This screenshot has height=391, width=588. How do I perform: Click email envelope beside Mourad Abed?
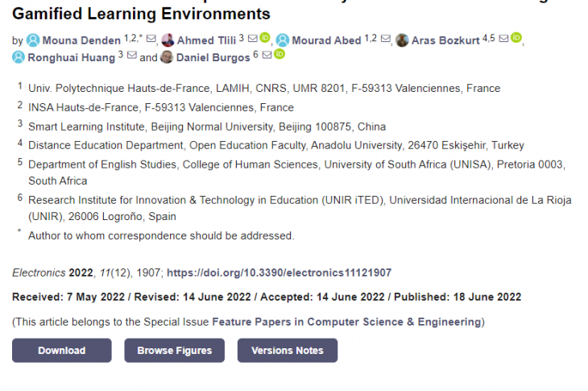tap(384, 39)
